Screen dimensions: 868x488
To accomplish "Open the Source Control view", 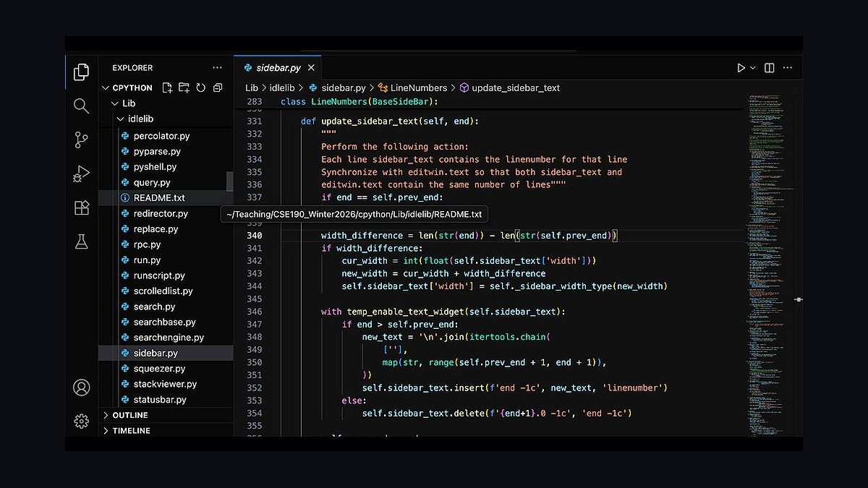I will 81,140.
